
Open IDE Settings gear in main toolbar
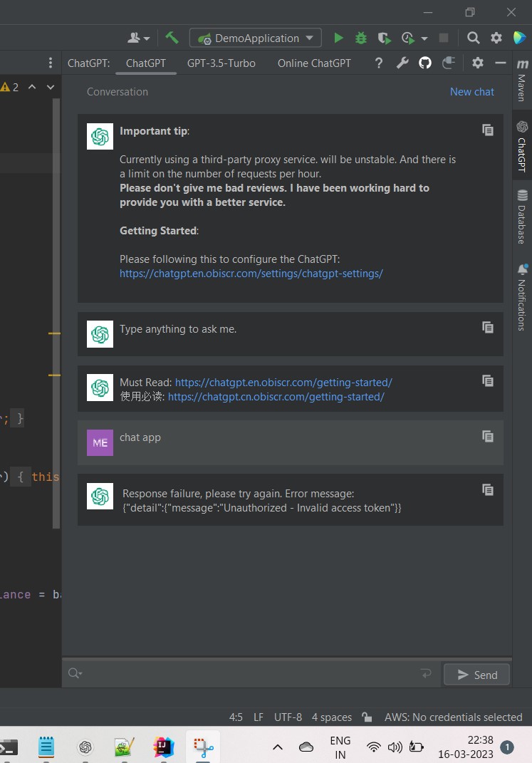click(496, 38)
